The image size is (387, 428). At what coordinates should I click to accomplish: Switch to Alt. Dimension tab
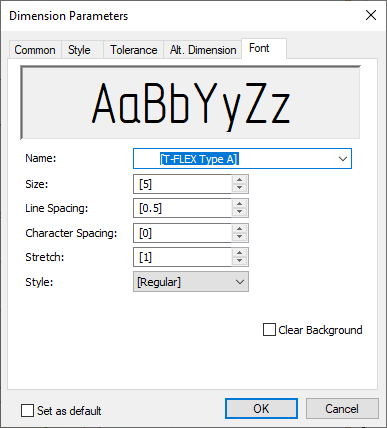coord(203,50)
